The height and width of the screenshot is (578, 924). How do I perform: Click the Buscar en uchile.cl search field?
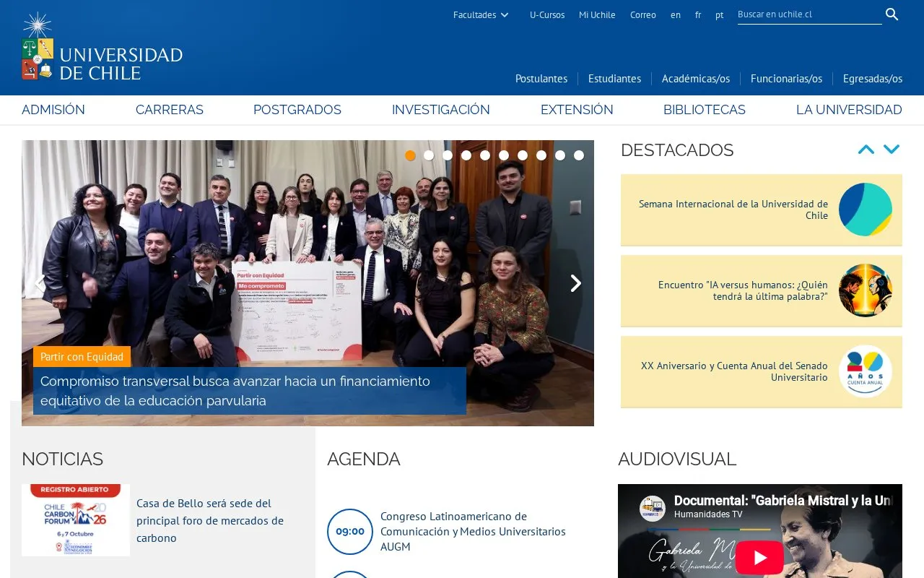(810, 14)
